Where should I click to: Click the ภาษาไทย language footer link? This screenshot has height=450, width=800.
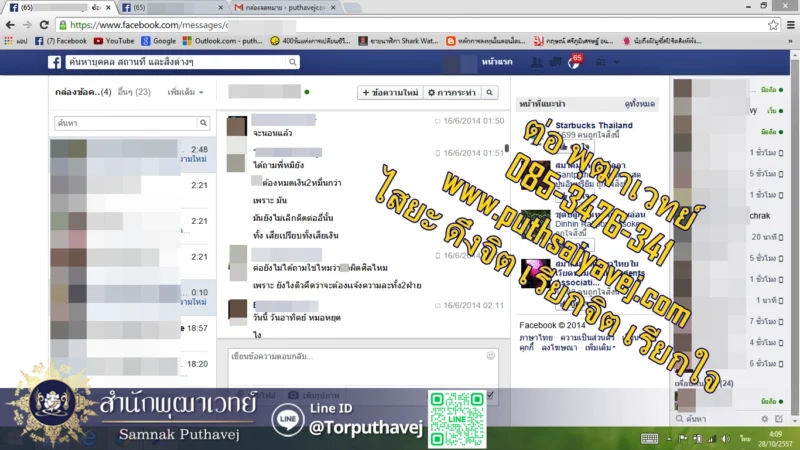click(536, 337)
